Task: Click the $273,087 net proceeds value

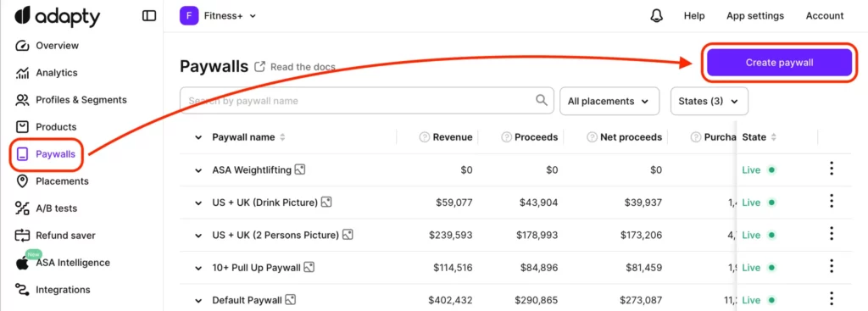Action: [x=640, y=301]
